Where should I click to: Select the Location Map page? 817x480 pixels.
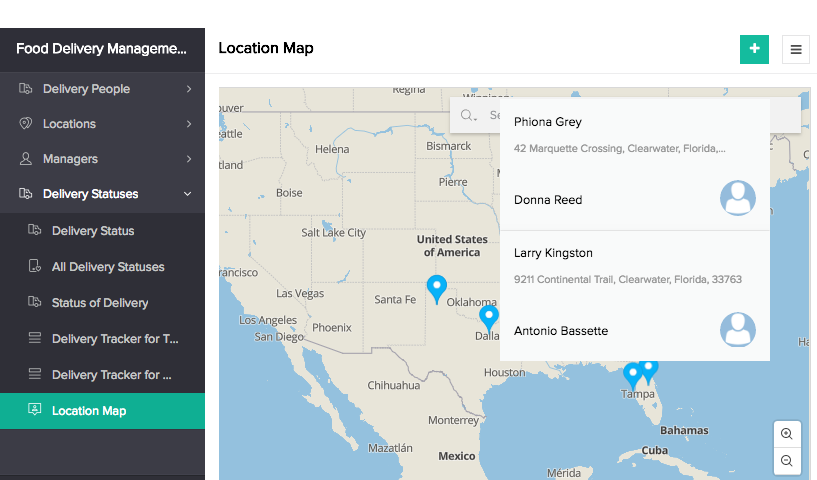pos(102,411)
